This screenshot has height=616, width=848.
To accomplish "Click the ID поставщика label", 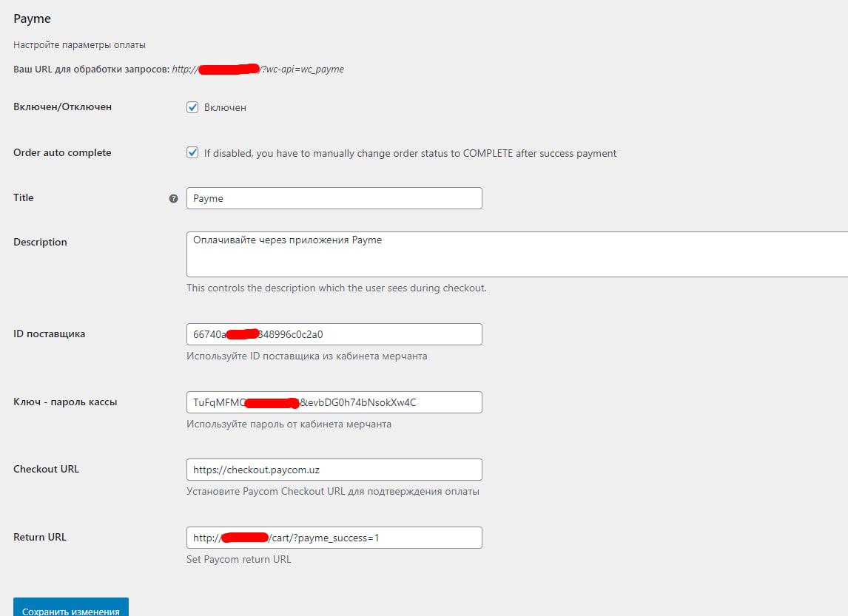I will (50, 334).
